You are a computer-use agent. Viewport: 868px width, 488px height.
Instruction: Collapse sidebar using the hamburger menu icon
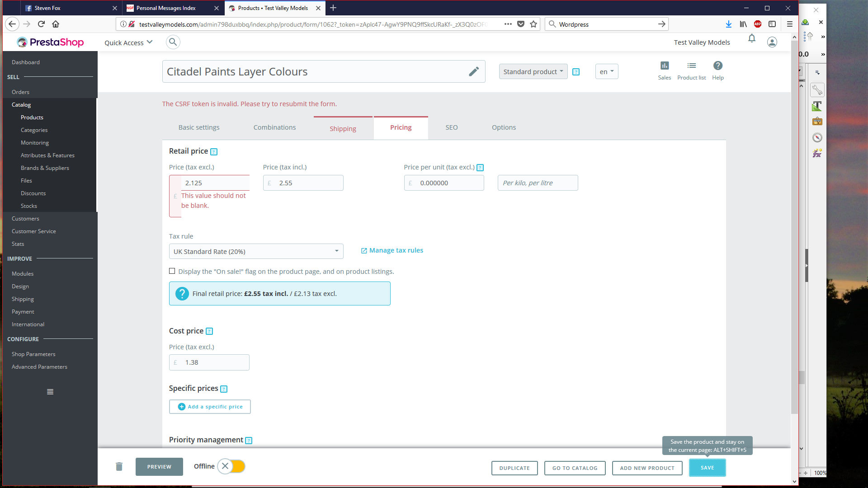click(x=50, y=392)
